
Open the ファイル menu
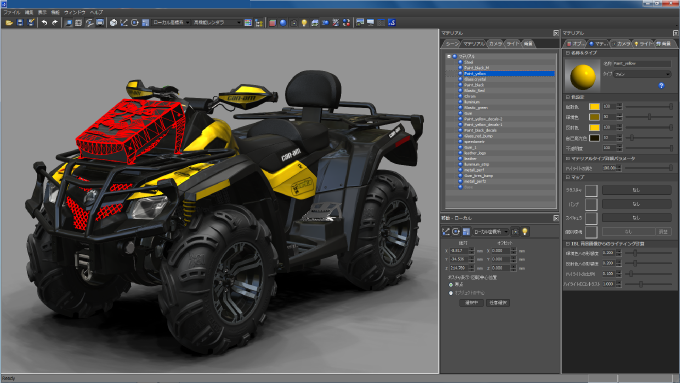pos(12,12)
